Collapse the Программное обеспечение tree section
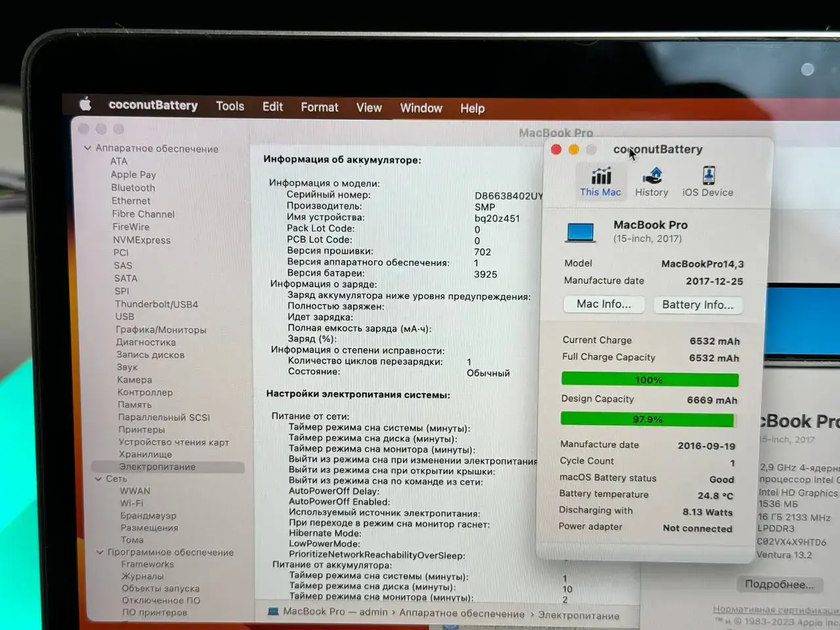Screen dimensions: 840x630 100,552
